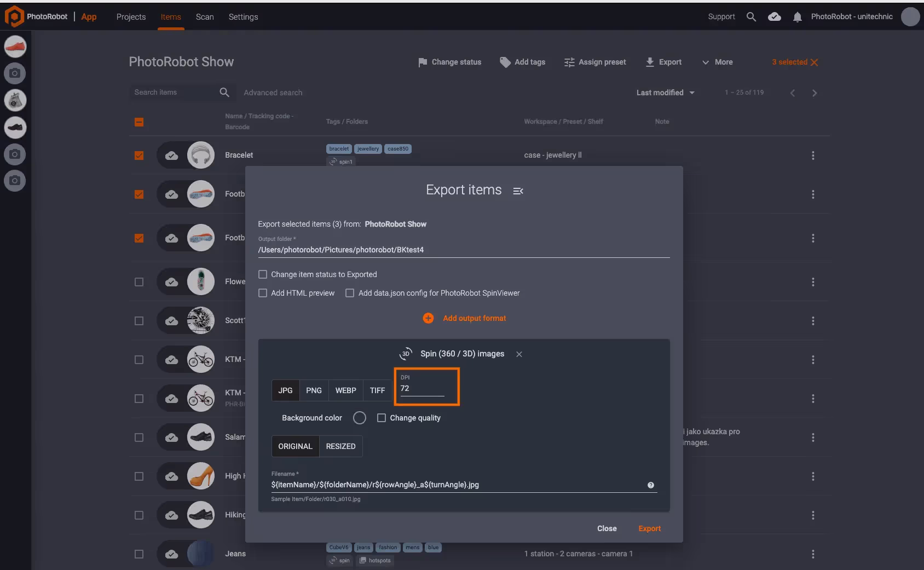Click the jewellery tag on Bracelet row

tap(368, 149)
